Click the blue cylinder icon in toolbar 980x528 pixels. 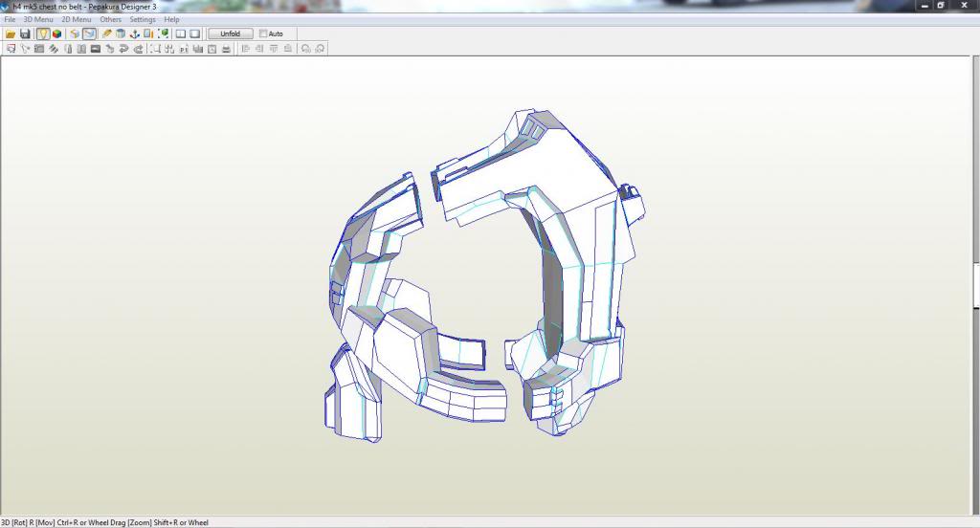[x=121, y=33]
